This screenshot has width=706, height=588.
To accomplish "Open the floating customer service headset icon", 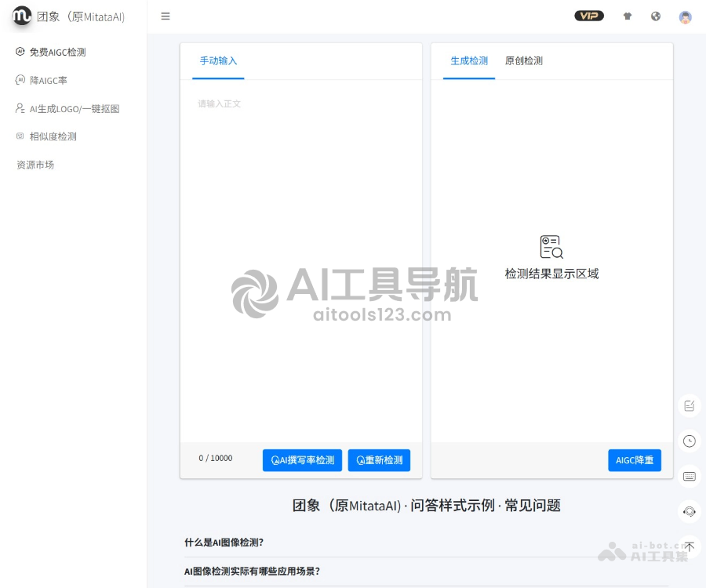I will (x=690, y=511).
